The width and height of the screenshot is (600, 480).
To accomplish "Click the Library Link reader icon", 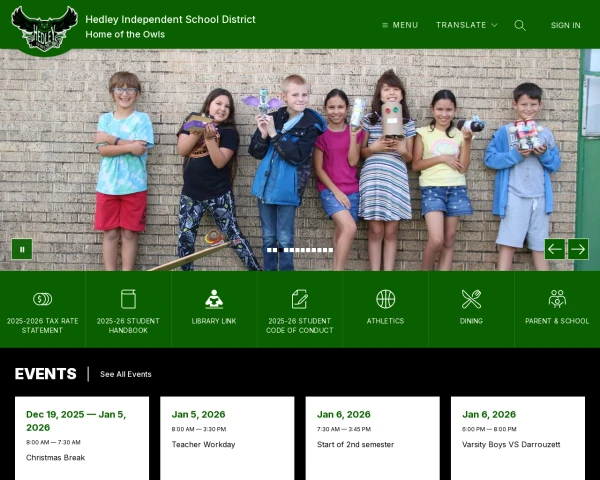I will (x=214, y=299).
